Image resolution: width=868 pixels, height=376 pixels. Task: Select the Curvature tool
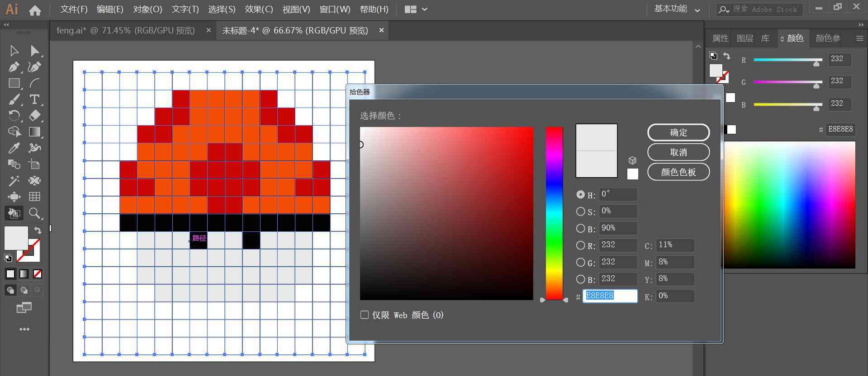tap(35, 67)
